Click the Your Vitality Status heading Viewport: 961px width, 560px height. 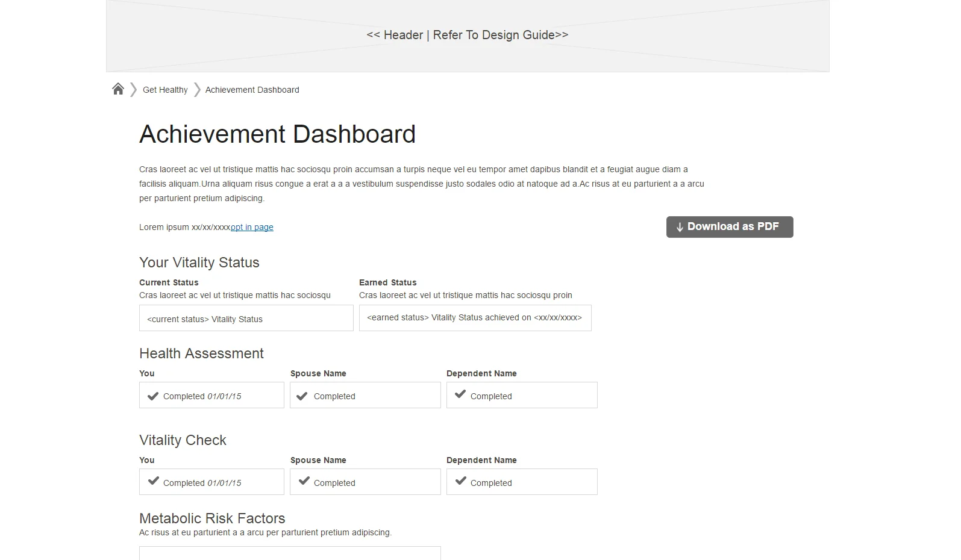pyautogui.click(x=199, y=263)
